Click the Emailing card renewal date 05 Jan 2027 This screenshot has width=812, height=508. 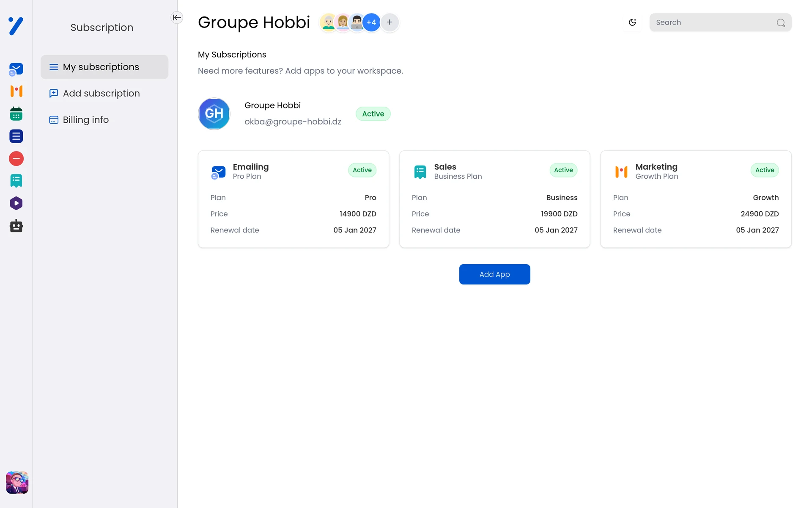pyautogui.click(x=355, y=230)
